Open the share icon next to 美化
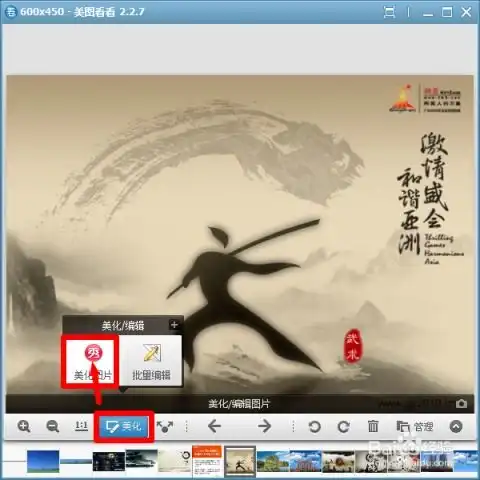Viewport: 480px width, 480px height. coord(165,426)
